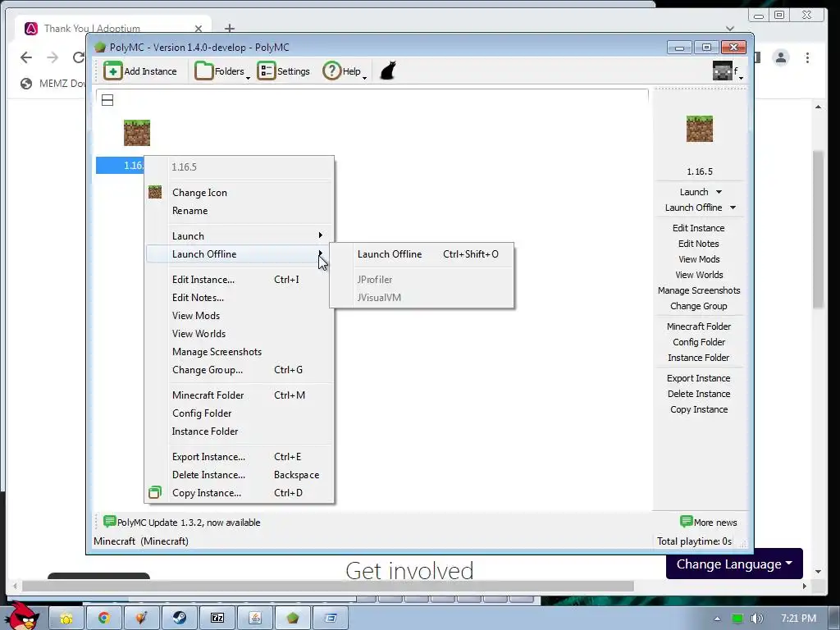Click the black cat icon in toolbar
This screenshot has width=840, height=630.
tap(388, 71)
